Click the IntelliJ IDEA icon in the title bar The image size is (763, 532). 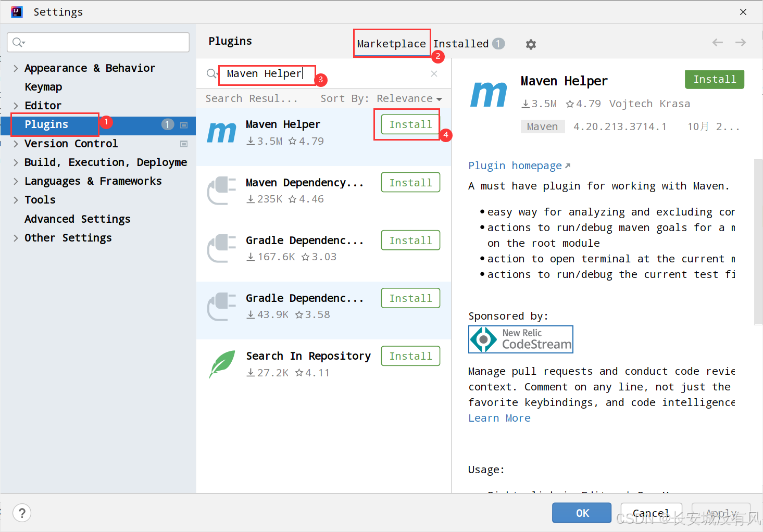17,12
